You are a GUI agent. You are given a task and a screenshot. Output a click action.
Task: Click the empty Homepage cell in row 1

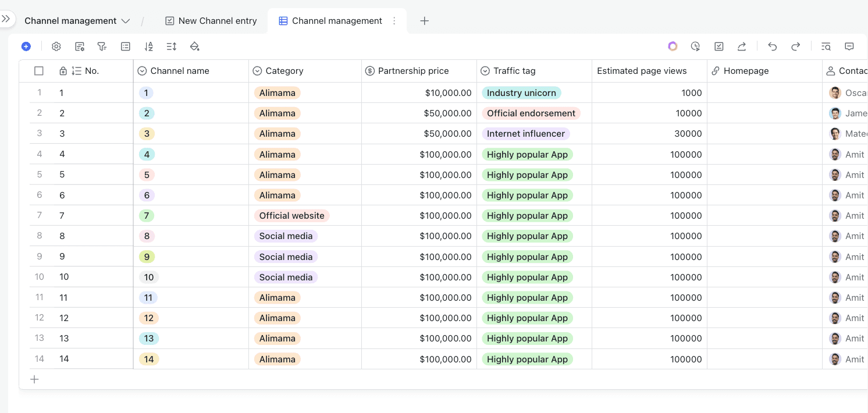(764, 93)
